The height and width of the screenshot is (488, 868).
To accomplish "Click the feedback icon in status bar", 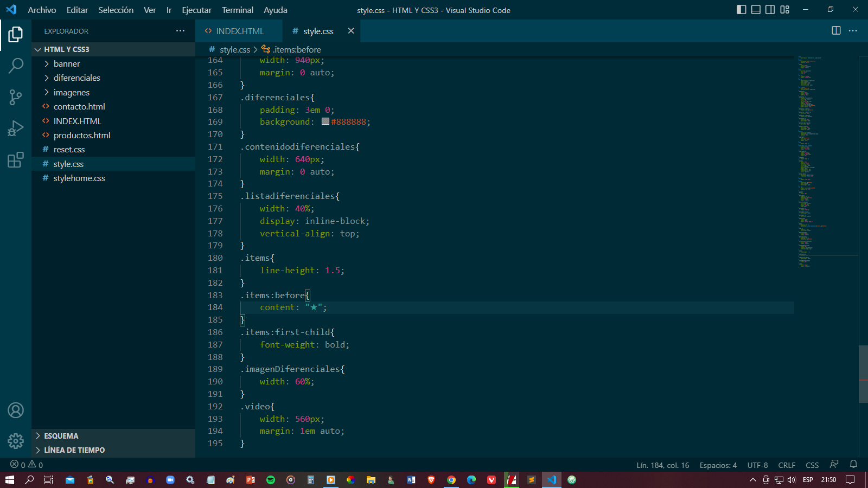I will point(834,464).
